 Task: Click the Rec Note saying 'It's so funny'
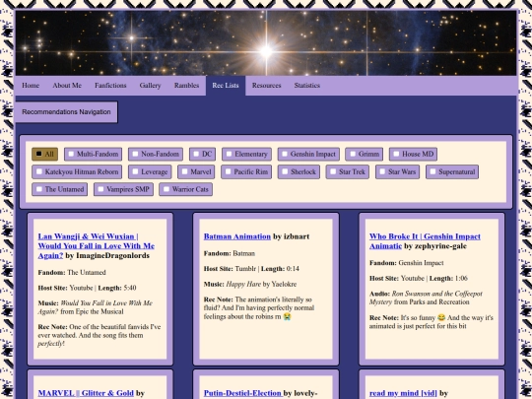pos(432,321)
